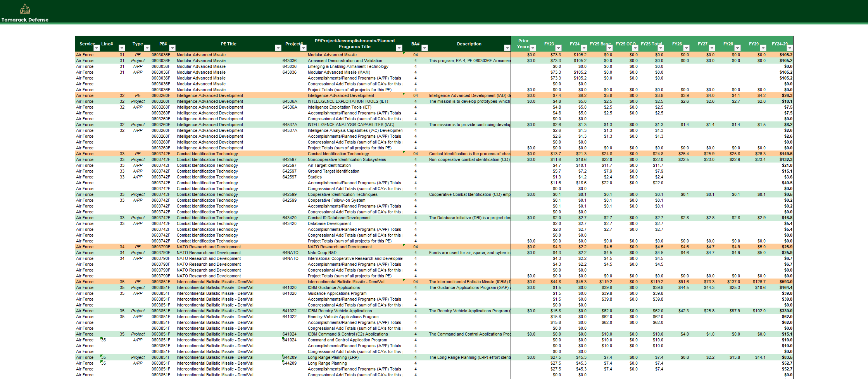Image resolution: width=868 pixels, height=379 pixels.
Task: Select the 'Studies' cell
Action: (355, 177)
